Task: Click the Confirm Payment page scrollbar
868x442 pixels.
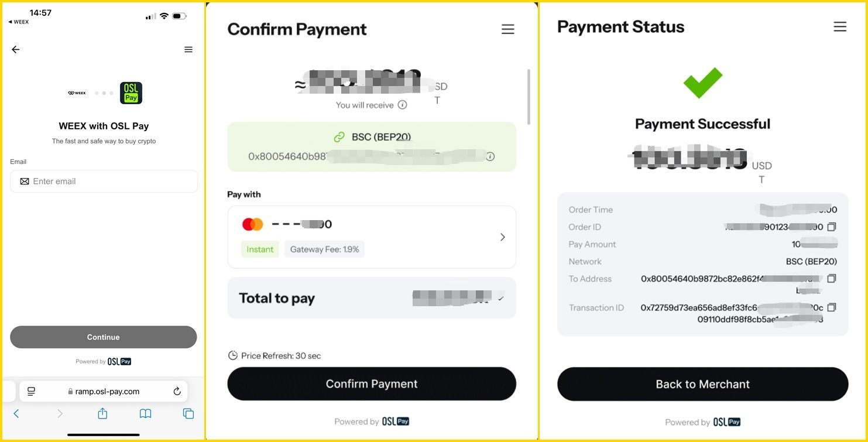Action: (529, 97)
